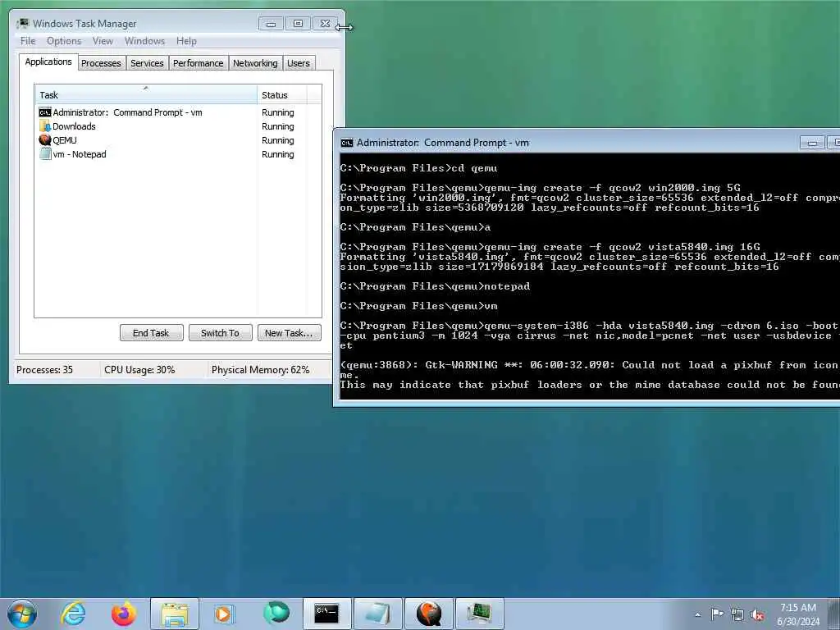
Task: Switch to Command Prompt taskbar button
Action: [326, 614]
